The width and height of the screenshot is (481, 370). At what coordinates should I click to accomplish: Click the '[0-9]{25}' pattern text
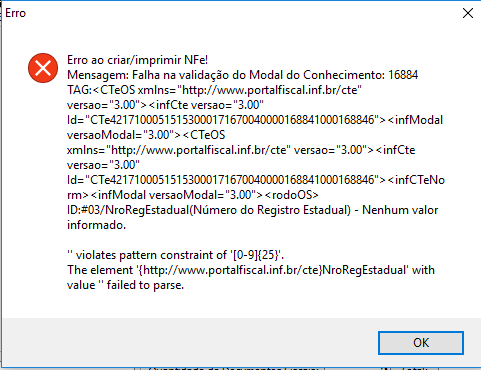[x=255, y=255]
